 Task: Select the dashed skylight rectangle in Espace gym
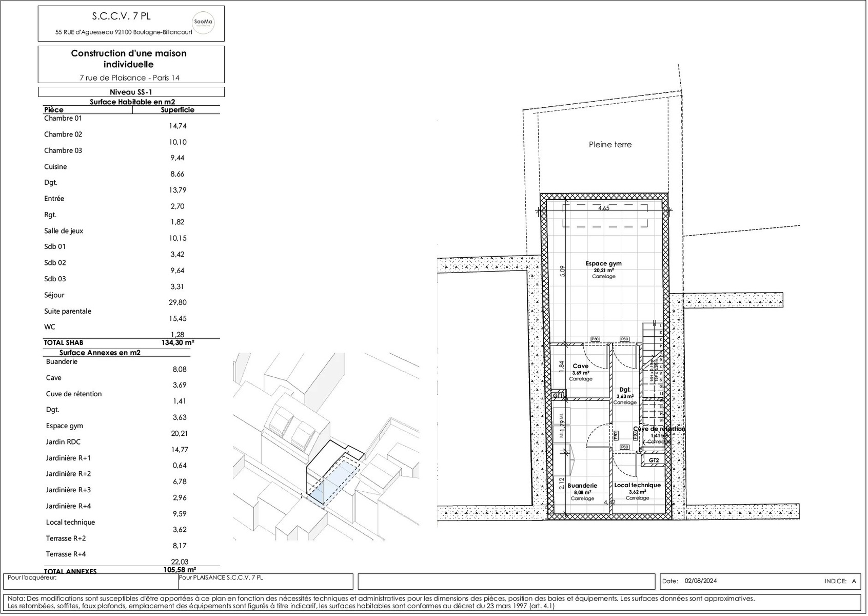tap(604, 216)
